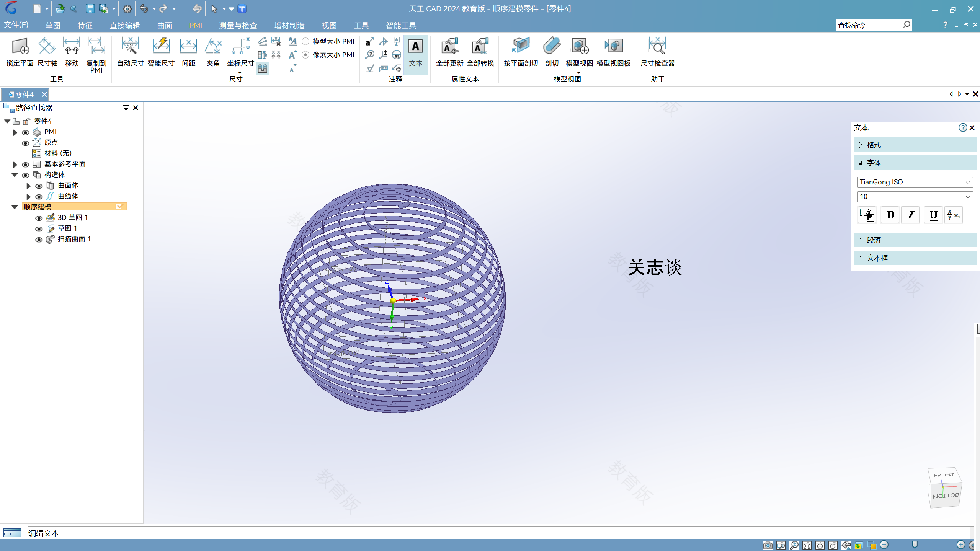Toggle visibility eye of 原点
The image size is (980, 551).
25,143
